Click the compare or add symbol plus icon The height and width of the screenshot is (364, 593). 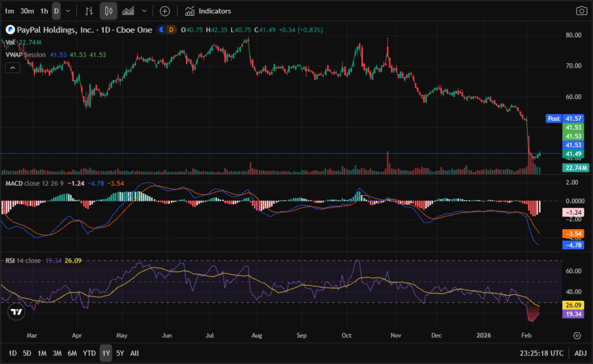[165, 11]
